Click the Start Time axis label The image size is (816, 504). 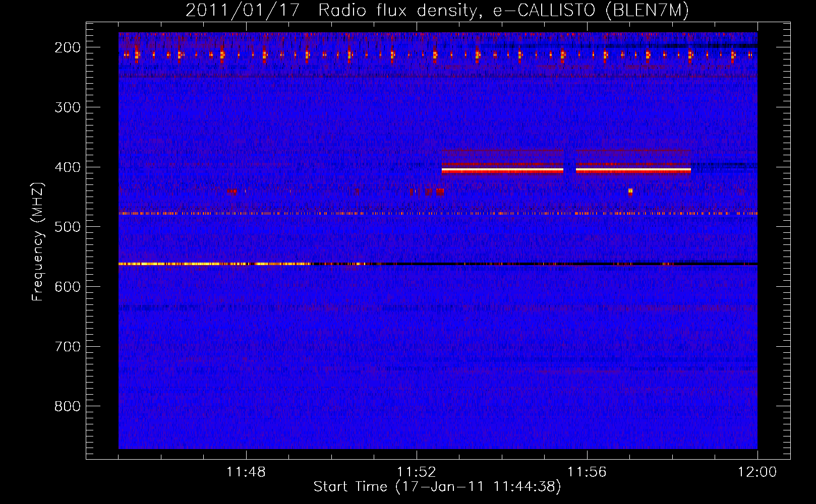[x=437, y=487]
